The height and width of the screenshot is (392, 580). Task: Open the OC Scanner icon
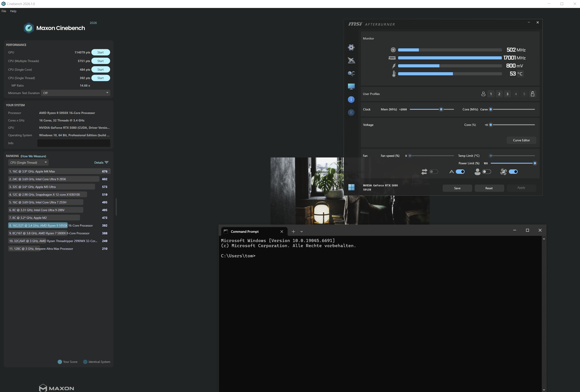tap(351, 73)
